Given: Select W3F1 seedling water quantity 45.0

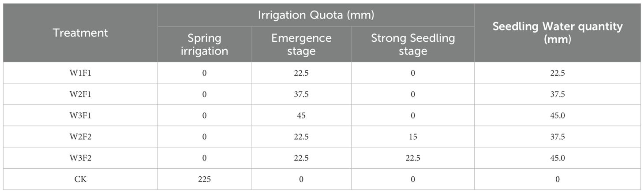Looking at the screenshot, I should pos(557,115).
